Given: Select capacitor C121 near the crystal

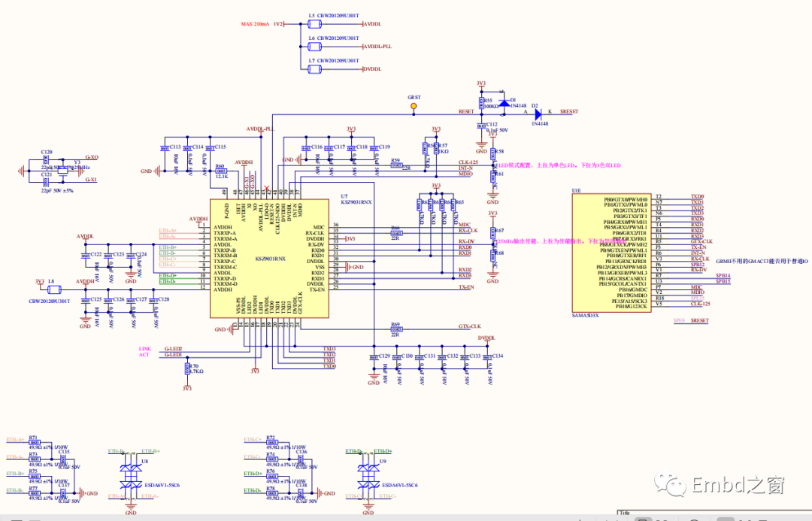Looking at the screenshot, I should 46,182.
